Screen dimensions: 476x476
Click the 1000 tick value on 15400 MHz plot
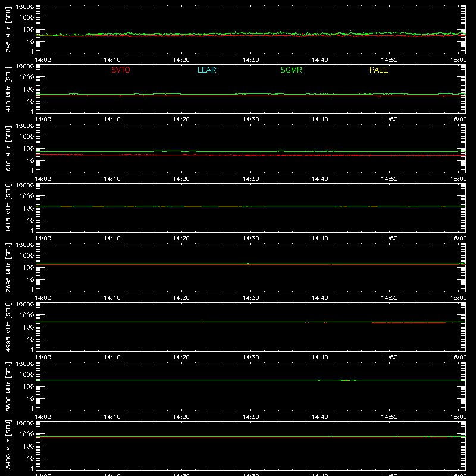pos(27,434)
